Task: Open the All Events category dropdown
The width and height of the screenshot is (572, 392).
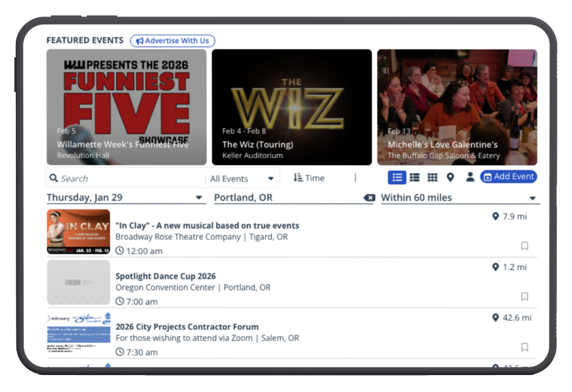Action: coord(242,178)
